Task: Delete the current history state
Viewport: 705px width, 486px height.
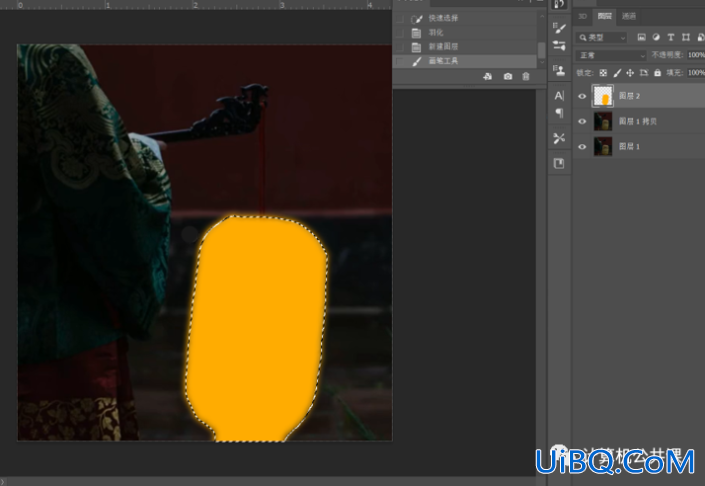Action: pos(526,76)
